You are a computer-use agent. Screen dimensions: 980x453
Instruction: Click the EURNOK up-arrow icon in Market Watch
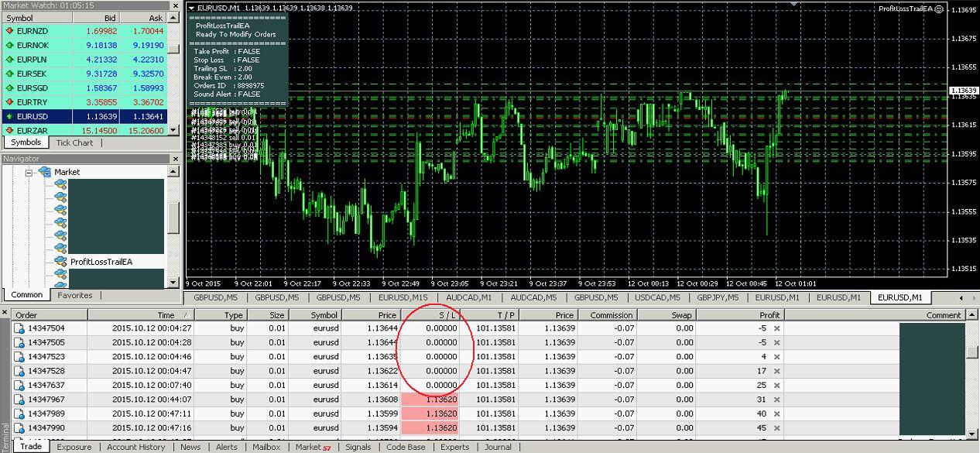(x=9, y=46)
